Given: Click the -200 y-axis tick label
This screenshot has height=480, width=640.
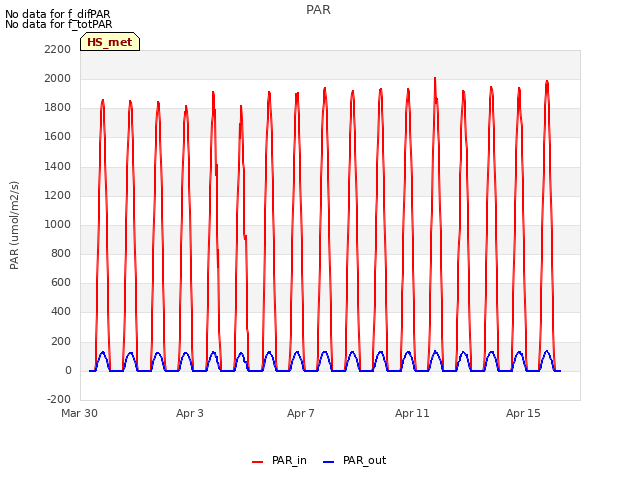Looking at the screenshot, I should [59, 399].
